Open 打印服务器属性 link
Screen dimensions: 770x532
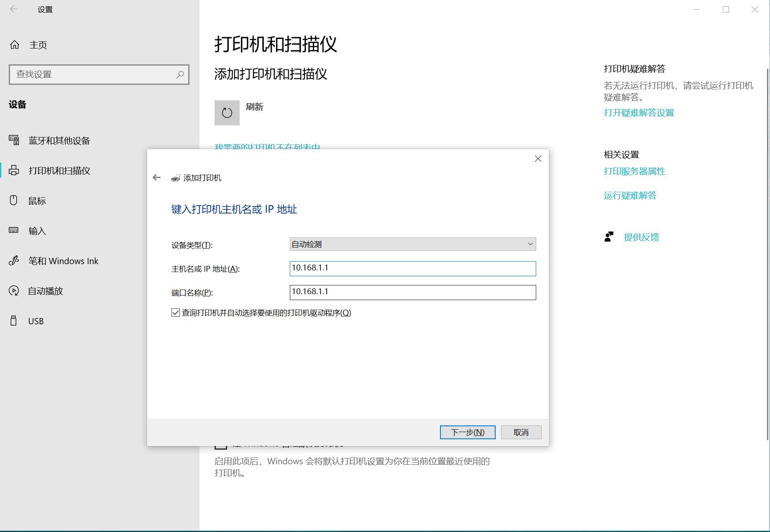coord(634,171)
